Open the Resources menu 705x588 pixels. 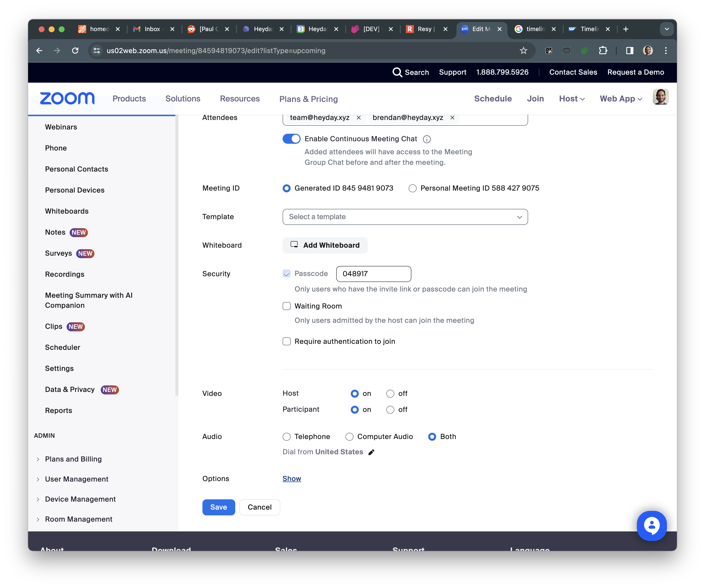[x=240, y=99]
